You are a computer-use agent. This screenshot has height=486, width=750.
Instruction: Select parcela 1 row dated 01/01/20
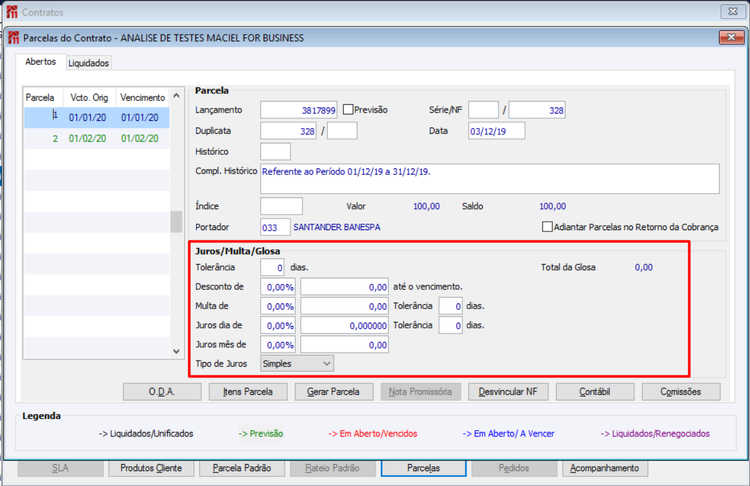97,117
